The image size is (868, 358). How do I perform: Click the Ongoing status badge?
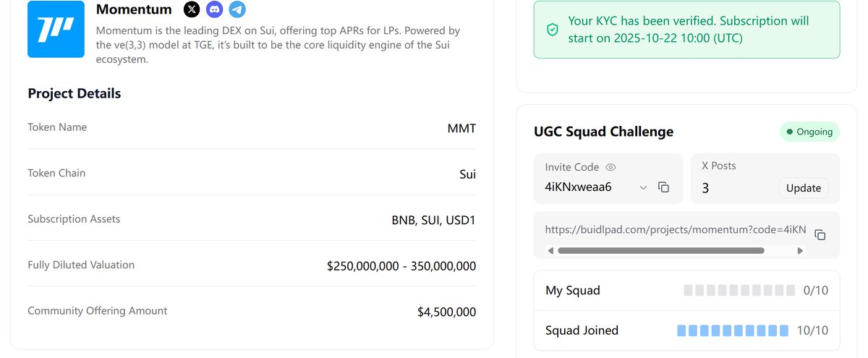coord(809,132)
